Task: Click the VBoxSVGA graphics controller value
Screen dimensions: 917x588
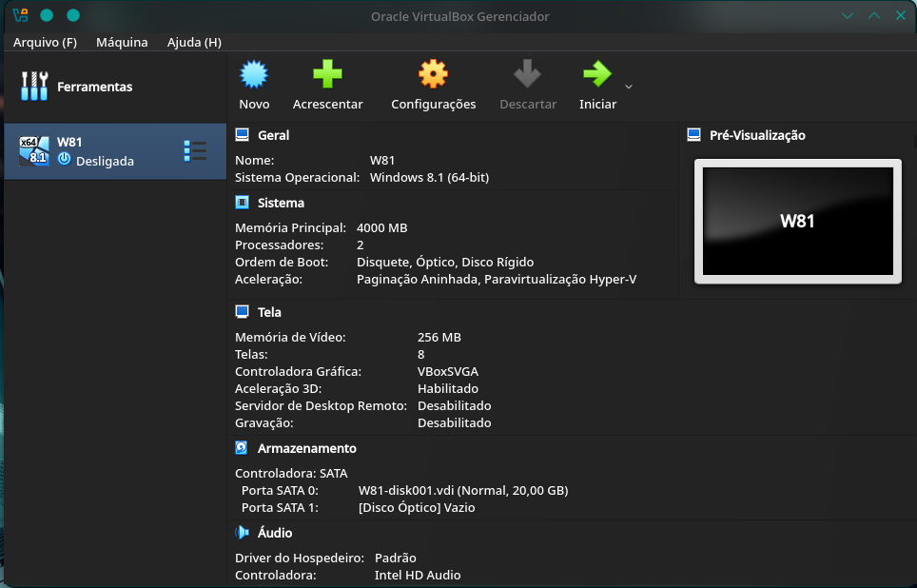Action: 448,371
